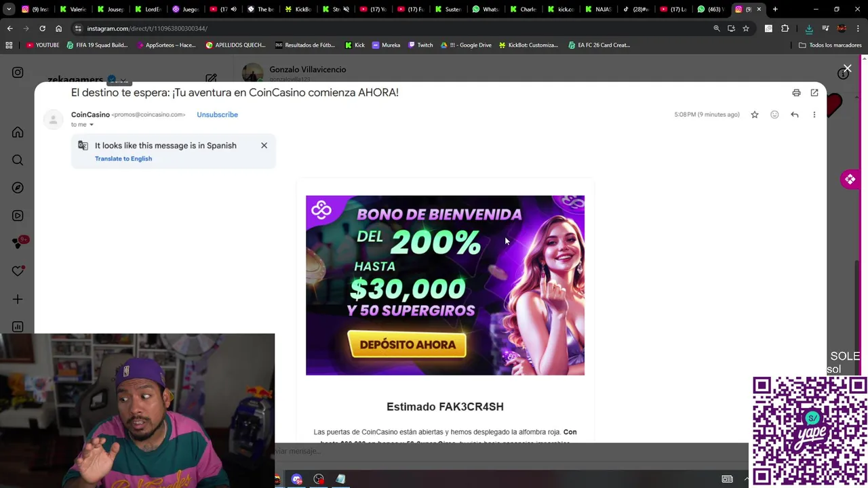Open the browser Downloads icon

(809, 28)
